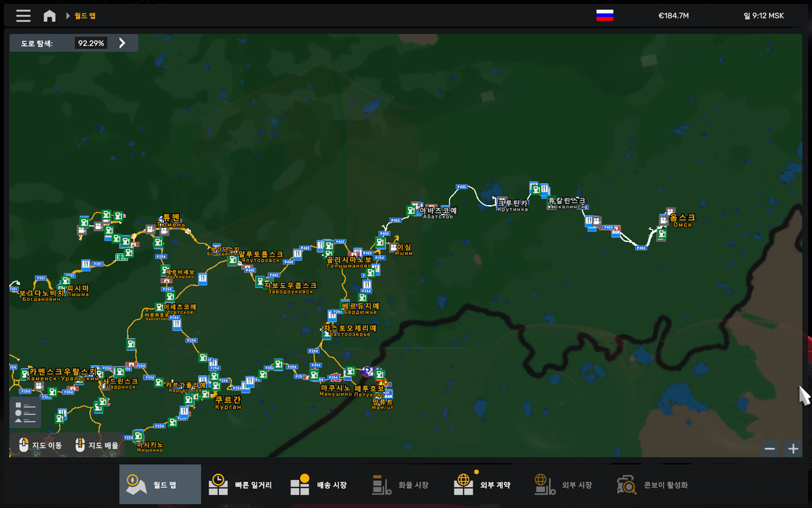Select the 콘보이 활성화 convoy icon
Screen dimensions: 812x508
coord(627,484)
